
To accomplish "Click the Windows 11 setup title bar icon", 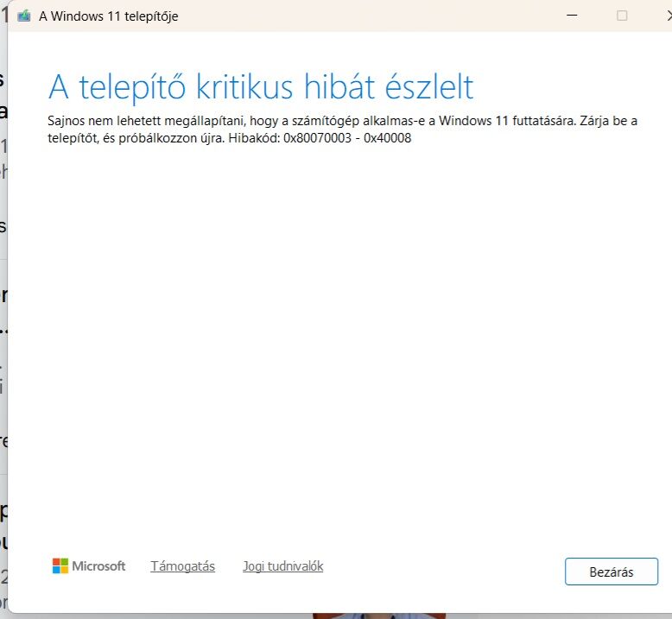I will pyautogui.click(x=24, y=16).
